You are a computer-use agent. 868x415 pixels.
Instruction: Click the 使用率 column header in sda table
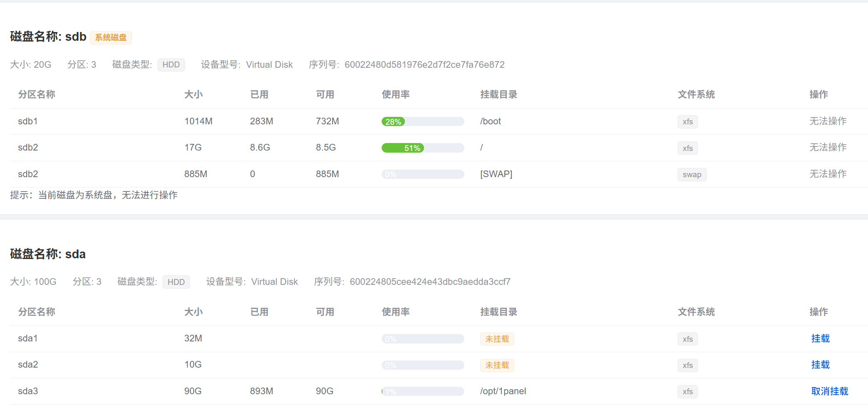click(x=395, y=312)
